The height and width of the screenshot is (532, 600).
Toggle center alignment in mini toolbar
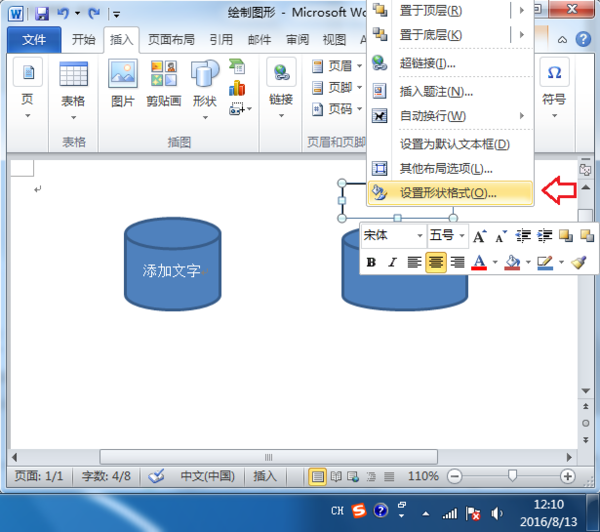pos(436,262)
